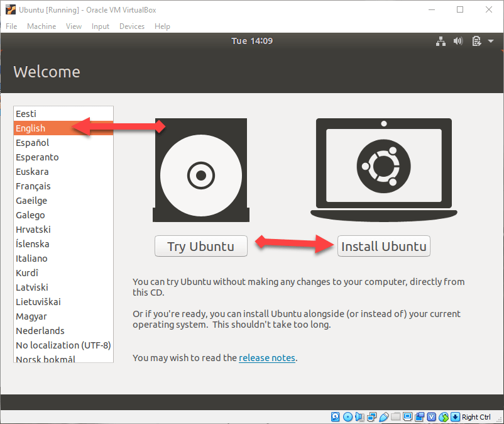Expand the system menu dropdown arrow
Screen dimensions: 504x424
click(491, 42)
